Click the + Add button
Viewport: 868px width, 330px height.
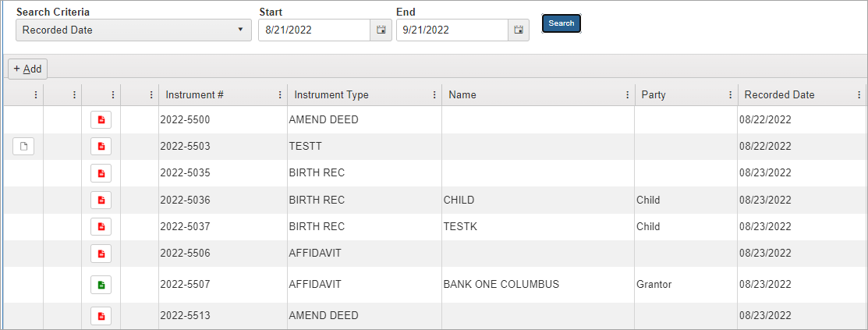(28, 69)
